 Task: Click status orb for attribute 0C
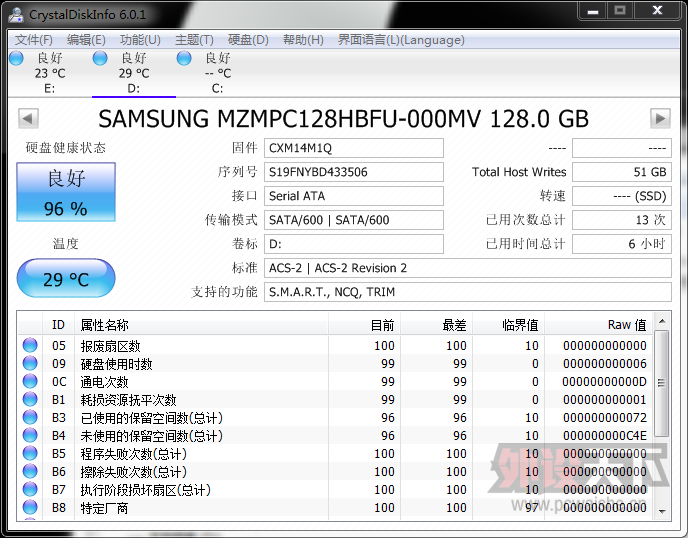coord(30,381)
